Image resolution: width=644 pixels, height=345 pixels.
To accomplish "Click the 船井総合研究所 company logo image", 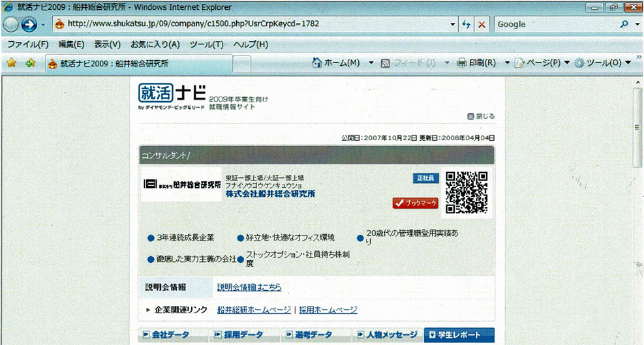I will click(x=181, y=185).
